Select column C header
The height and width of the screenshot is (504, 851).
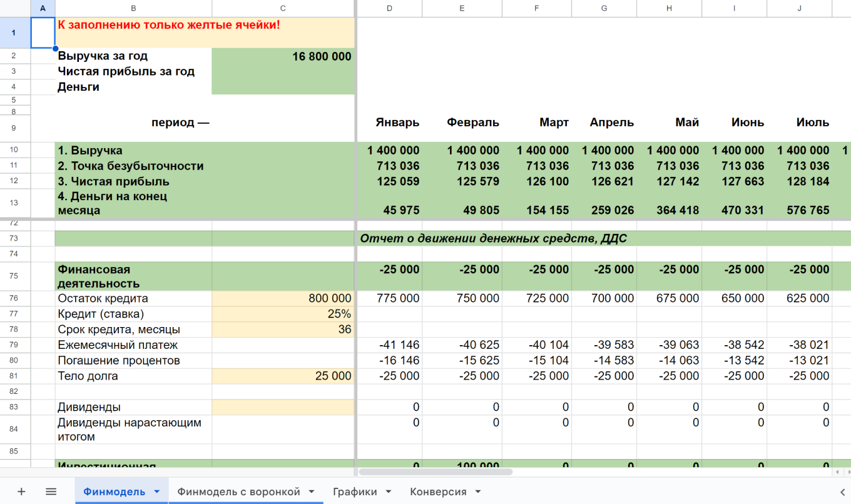coord(283,8)
